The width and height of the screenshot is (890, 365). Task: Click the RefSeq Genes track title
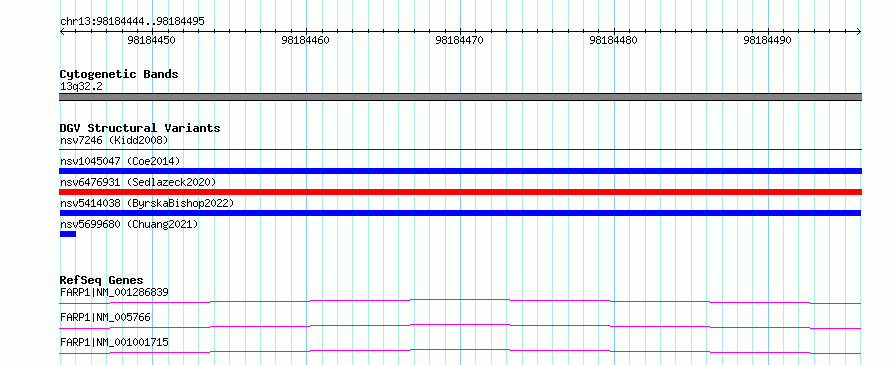pyautogui.click(x=101, y=280)
